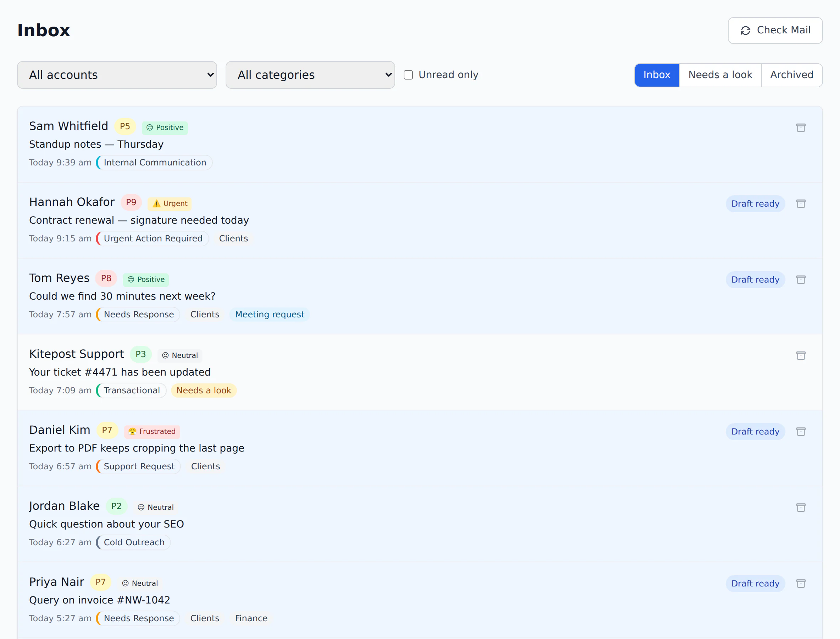Click the Meeting request tag
Viewport: 840px width, 639px height.
pos(270,315)
